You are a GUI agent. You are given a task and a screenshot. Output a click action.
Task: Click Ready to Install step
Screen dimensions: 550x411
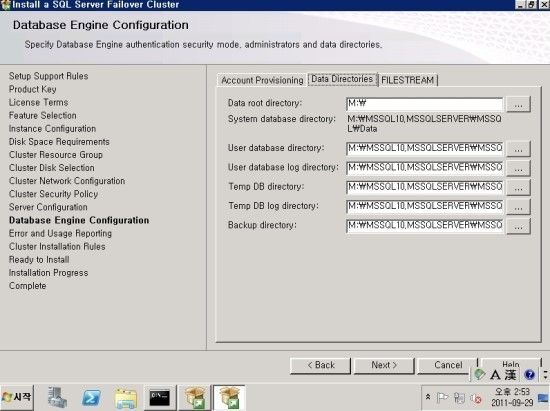pos(39,260)
